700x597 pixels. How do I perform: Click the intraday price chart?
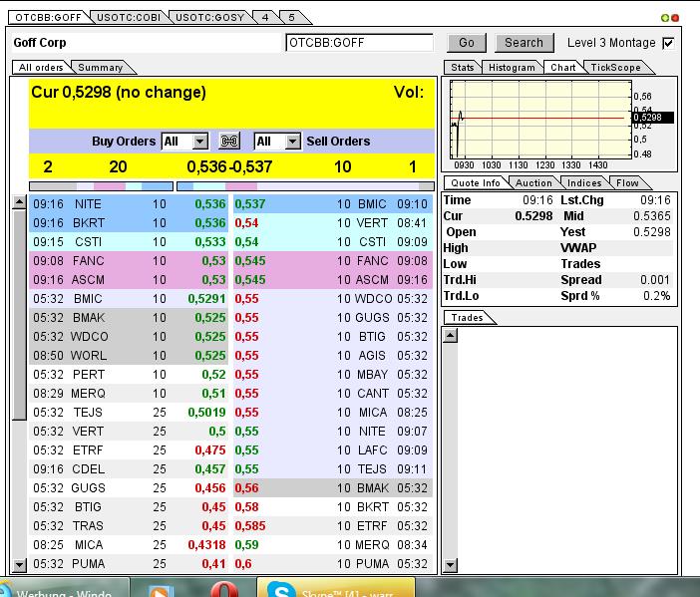point(540,120)
